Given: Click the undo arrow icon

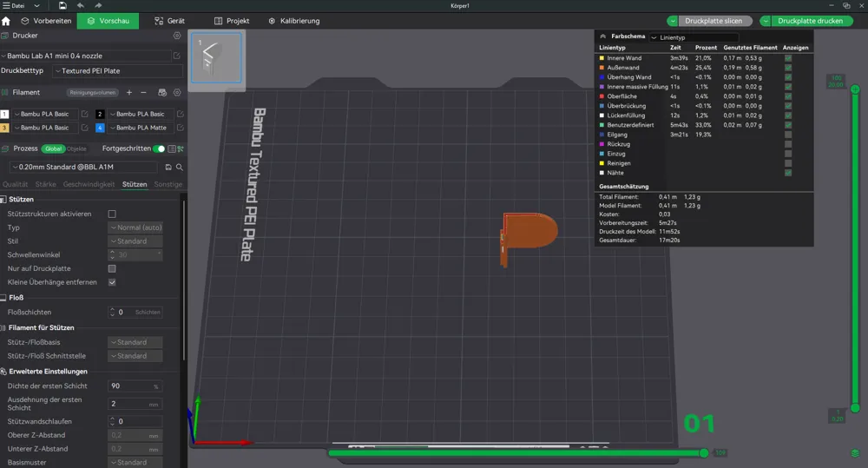Looking at the screenshot, I should (x=81, y=5).
